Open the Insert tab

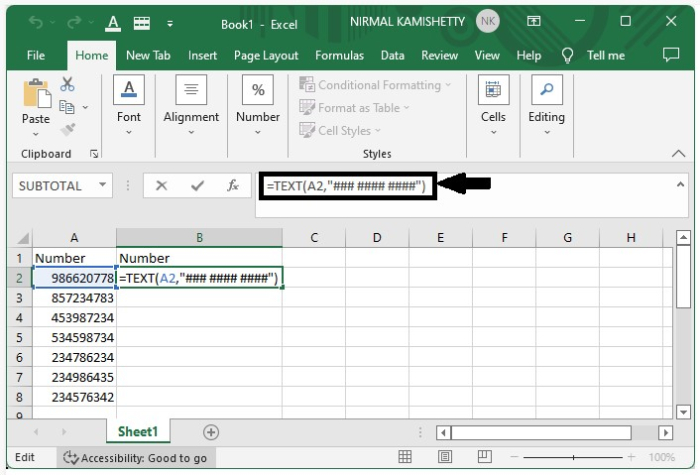[x=202, y=55]
